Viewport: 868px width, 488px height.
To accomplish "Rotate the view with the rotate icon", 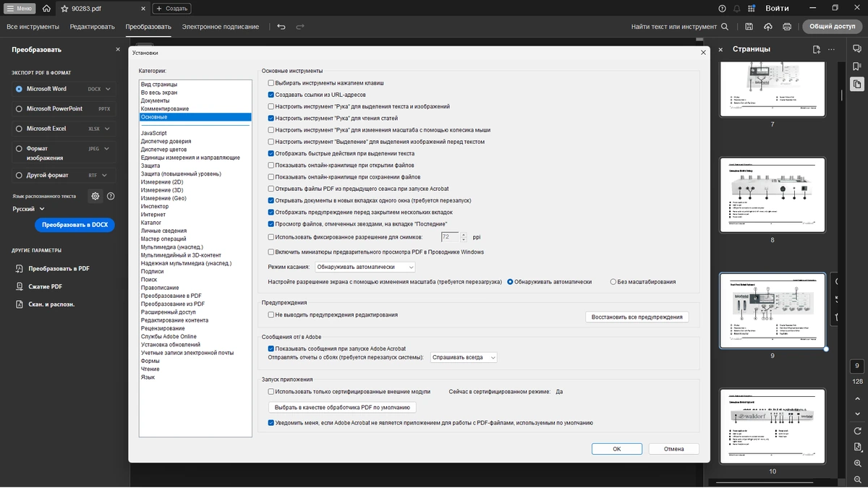I will pyautogui.click(x=857, y=431).
